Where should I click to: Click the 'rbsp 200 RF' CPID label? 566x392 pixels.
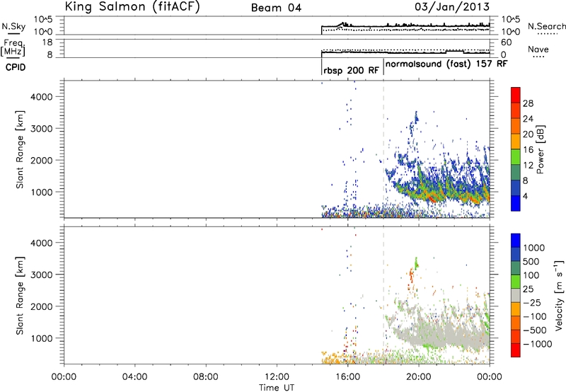(x=351, y=70)
